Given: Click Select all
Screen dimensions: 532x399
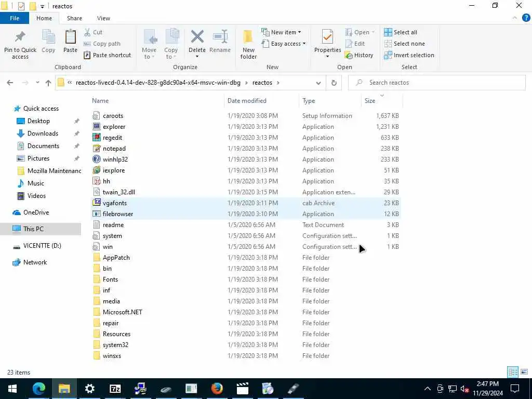Looking at the screenshot, I should point(401,32).
